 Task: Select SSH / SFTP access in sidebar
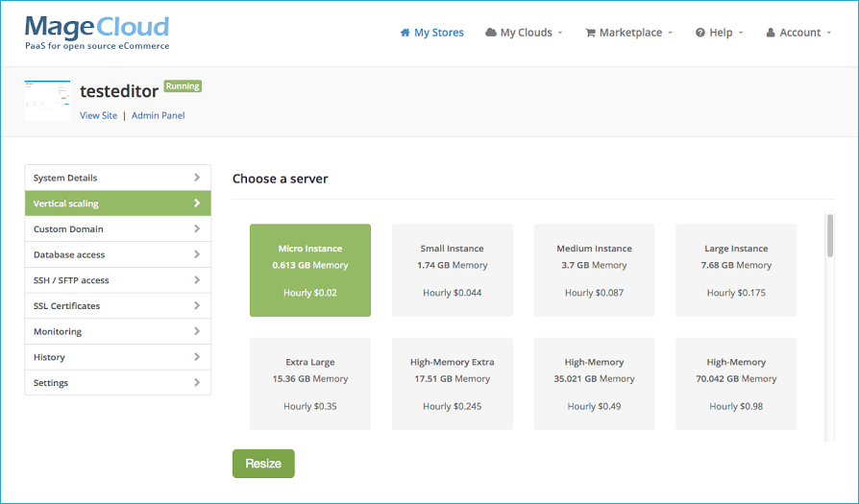pos(118,280)
